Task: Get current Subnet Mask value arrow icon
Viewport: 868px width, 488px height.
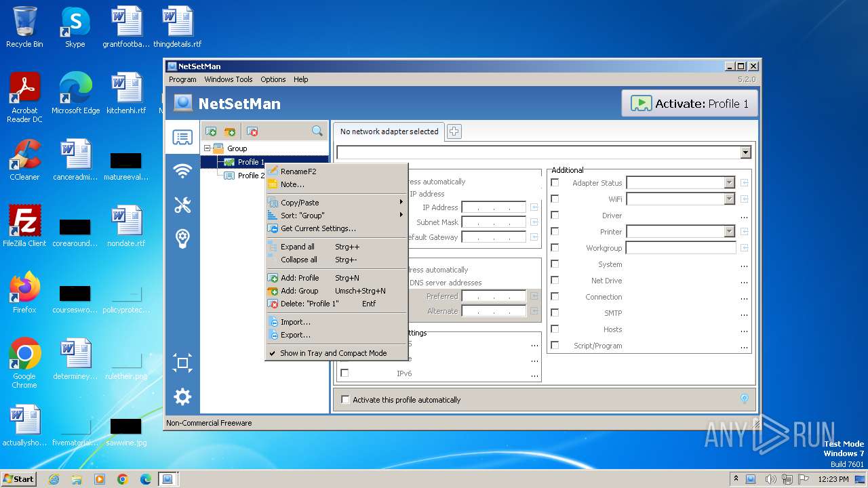Action: (534, 222)
